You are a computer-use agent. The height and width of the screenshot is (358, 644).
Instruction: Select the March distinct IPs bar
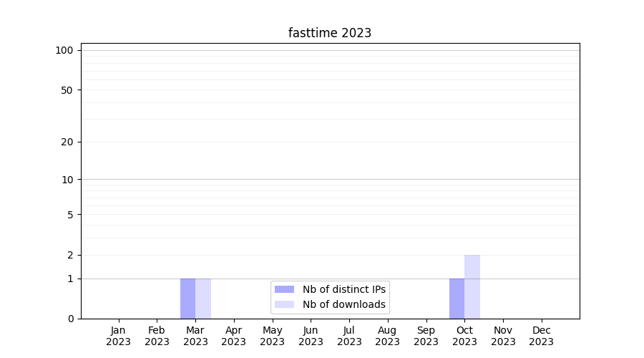[x=187, y=299]
